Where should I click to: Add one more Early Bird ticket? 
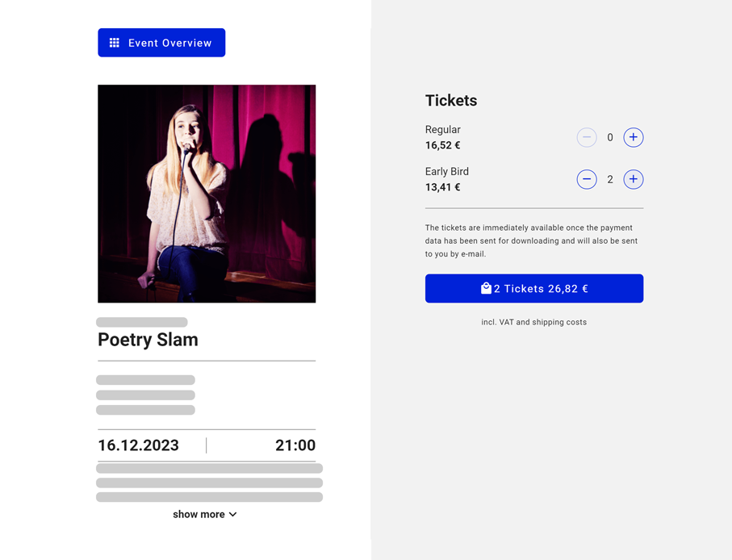coord(634,179)
